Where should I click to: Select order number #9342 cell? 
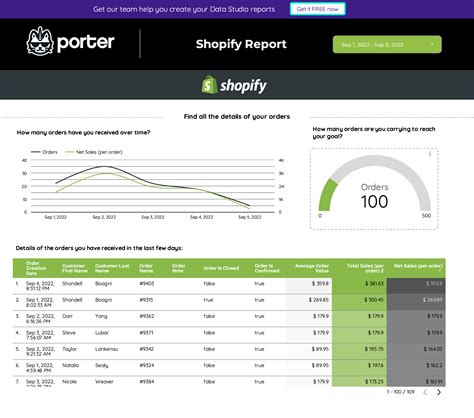click(147, 349)
